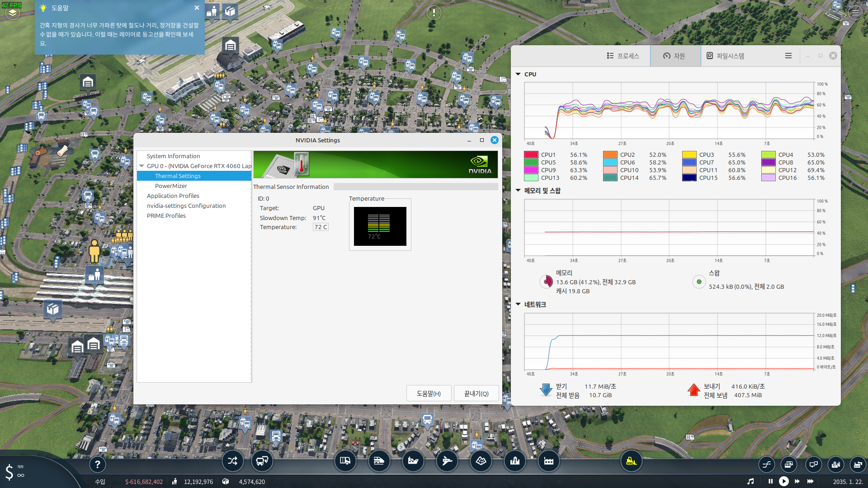The width and height of the screenshot is (868, 488).
Task: Select the yellow passenger figure on map
Action: pos(94,251)
